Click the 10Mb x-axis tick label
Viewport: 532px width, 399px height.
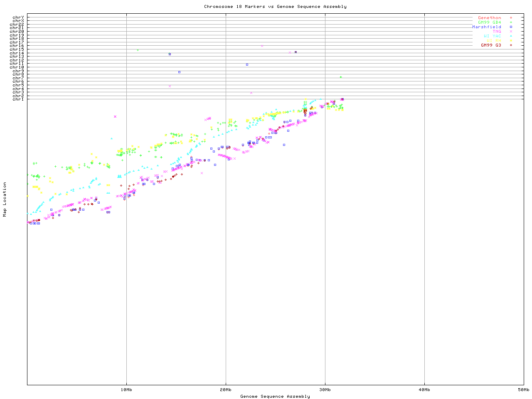(126, 390)
